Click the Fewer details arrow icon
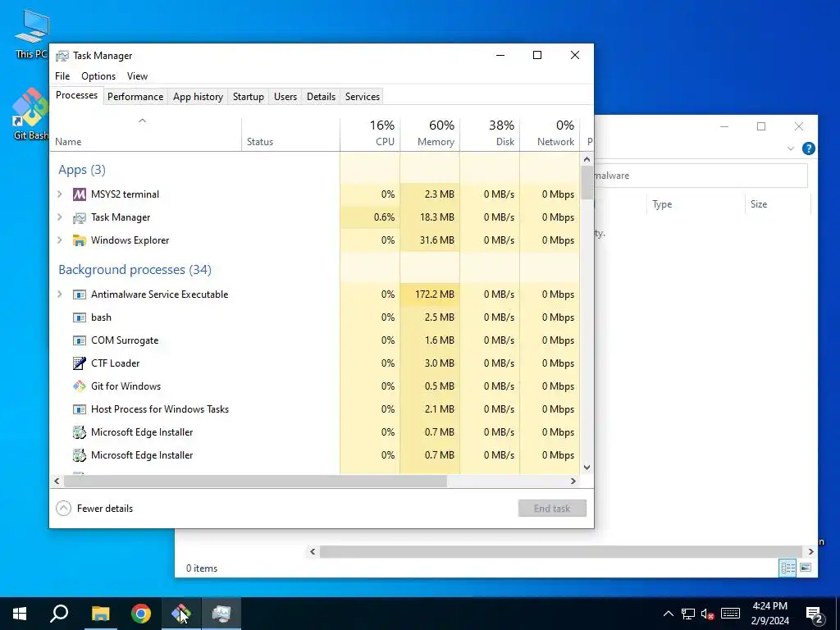Viewport: 840px width, 630px height. coord(63,509)
